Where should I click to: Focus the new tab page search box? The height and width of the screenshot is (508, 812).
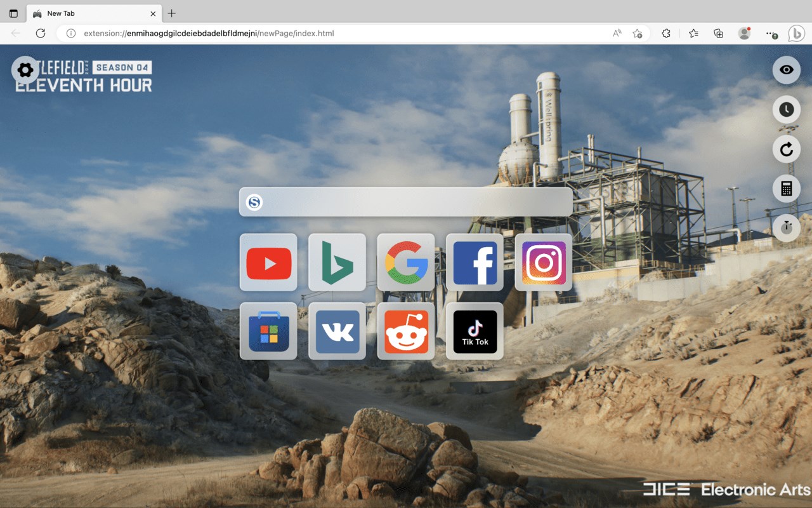[406, 202]
